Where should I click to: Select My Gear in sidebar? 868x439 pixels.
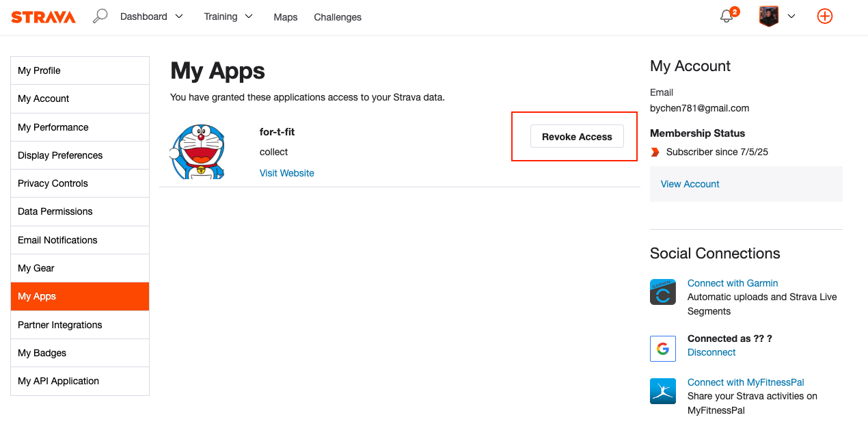point(80,268)
